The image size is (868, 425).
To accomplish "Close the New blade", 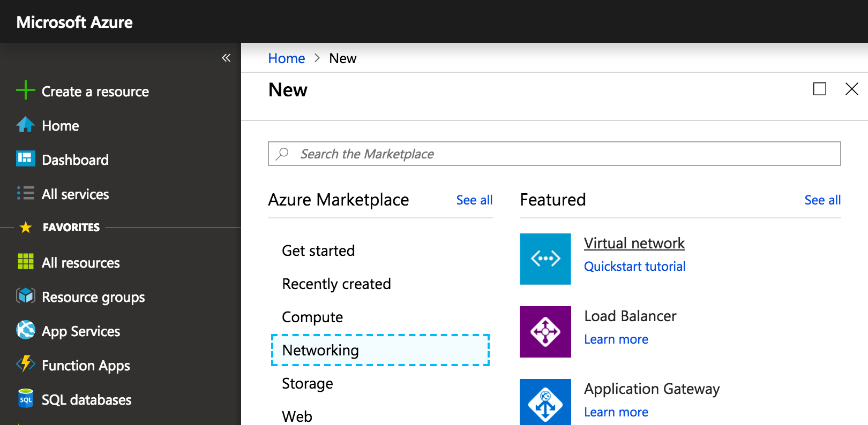I will point(851,89).
